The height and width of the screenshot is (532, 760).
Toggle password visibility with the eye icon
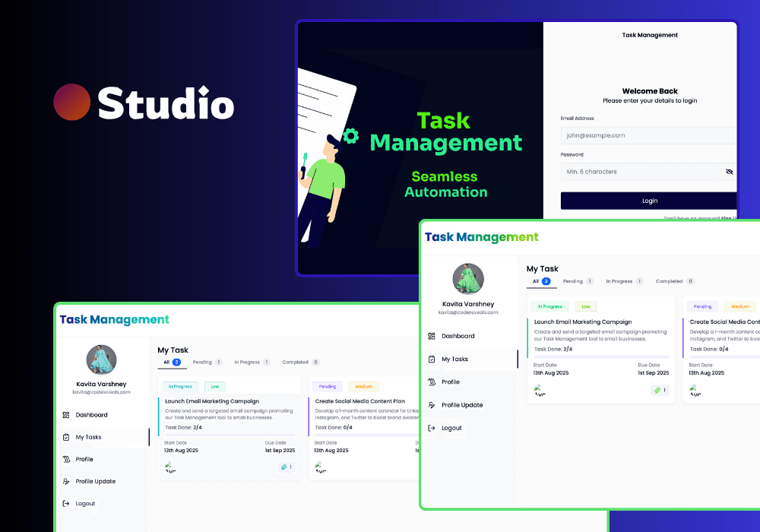click(x=729, y=172)
